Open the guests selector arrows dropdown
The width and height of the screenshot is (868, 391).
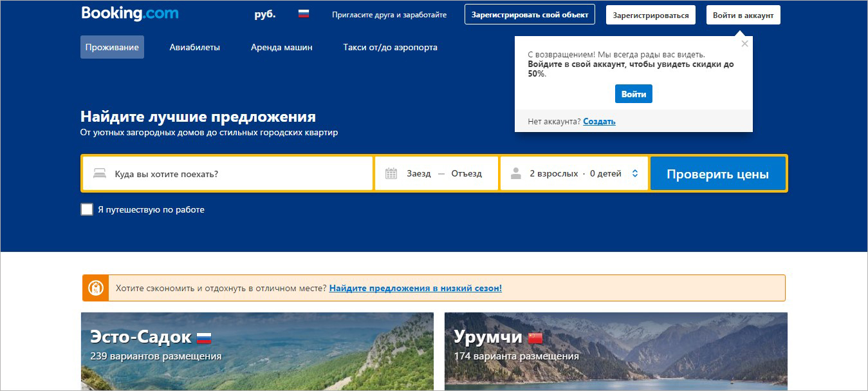coord(635,173)
